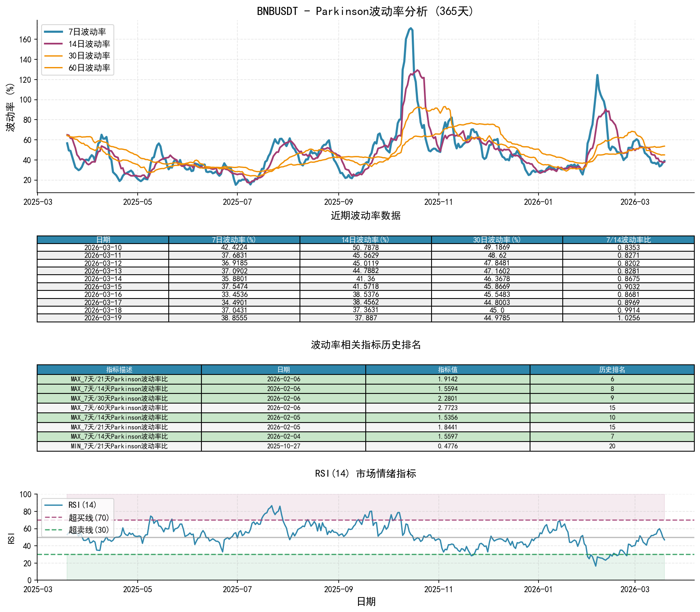Click the 42.4224 value cell

pyautogui.click(x=234, y=248)
